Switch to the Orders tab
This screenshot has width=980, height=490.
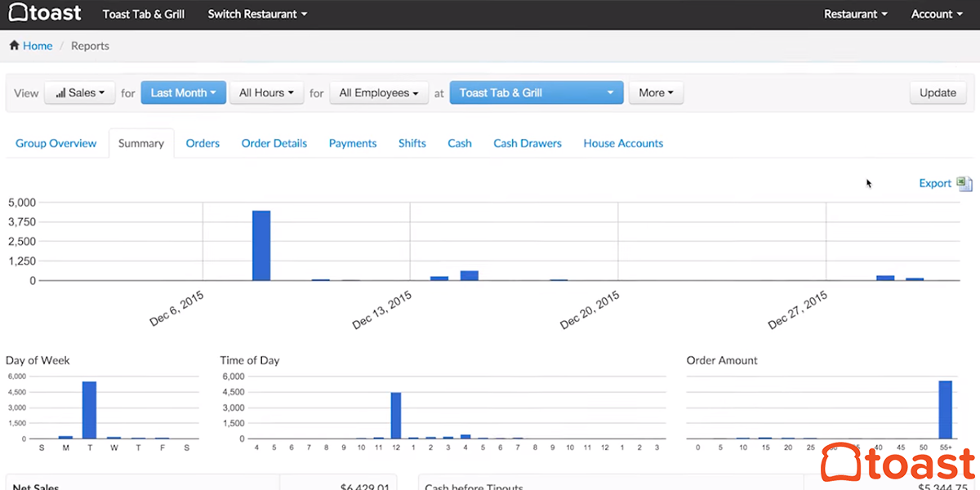tap(203, 143)
